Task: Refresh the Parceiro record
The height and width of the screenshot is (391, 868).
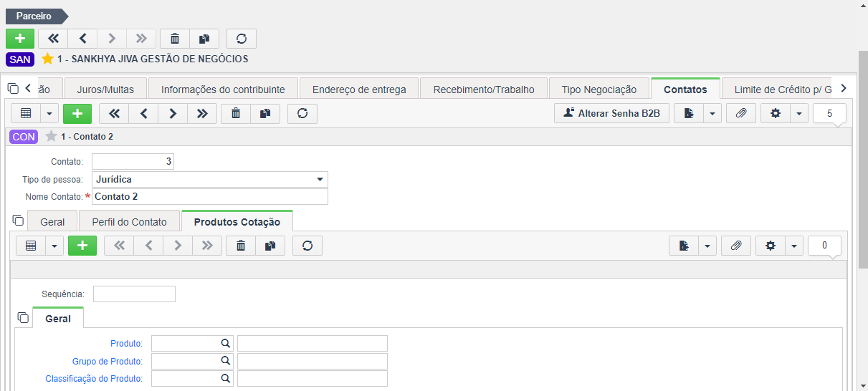Action: 241,38
